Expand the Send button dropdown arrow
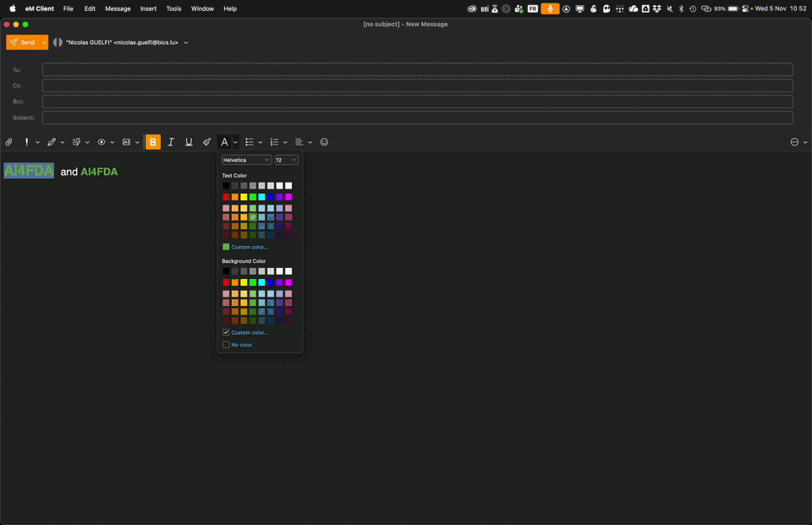This screenshot has width=812, height=525. [44, 42]
